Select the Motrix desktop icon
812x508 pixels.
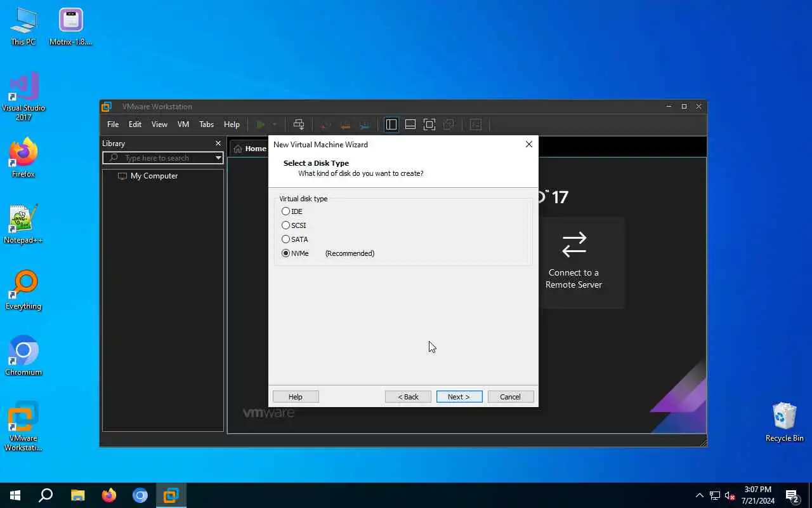(71, 27)
